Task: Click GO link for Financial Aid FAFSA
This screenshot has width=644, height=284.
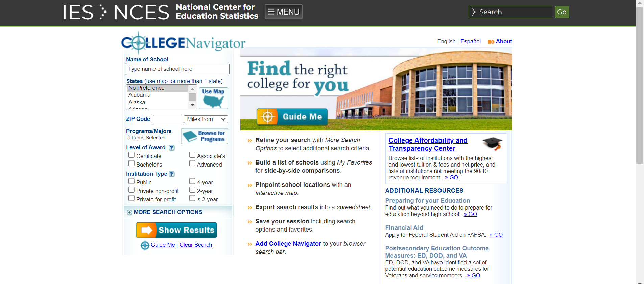Action: click(x=496, y=235)
